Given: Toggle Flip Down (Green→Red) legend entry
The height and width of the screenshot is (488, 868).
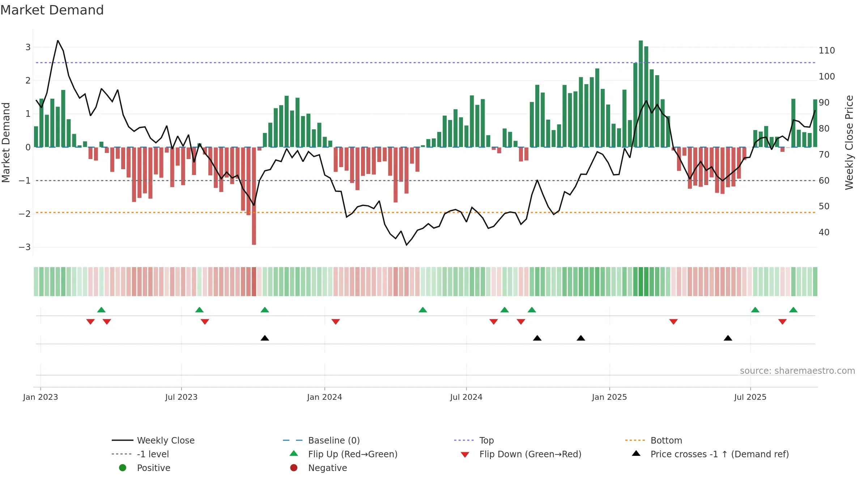Looking at the screenshot, I should pos(521,454).
